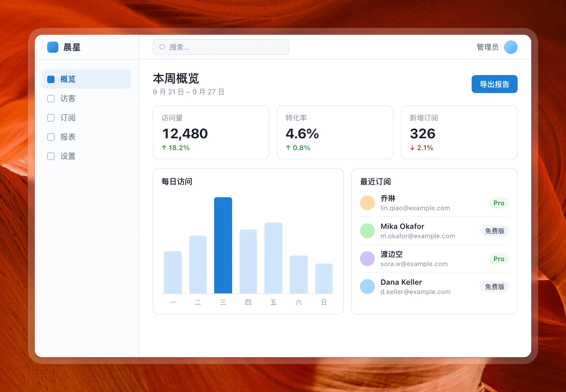Click the email sora.w@example.com
The width and height of the screenshot is (566, 392).
point(414,264)
